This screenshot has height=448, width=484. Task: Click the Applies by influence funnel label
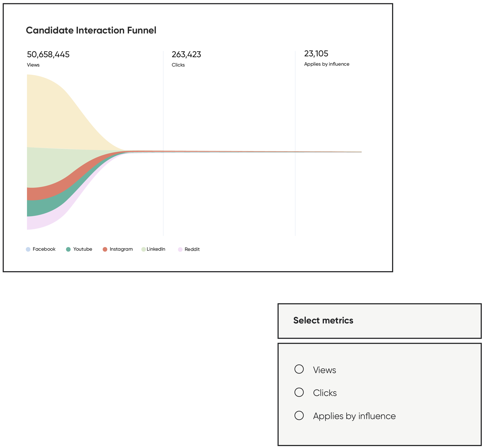coord(327,64)
